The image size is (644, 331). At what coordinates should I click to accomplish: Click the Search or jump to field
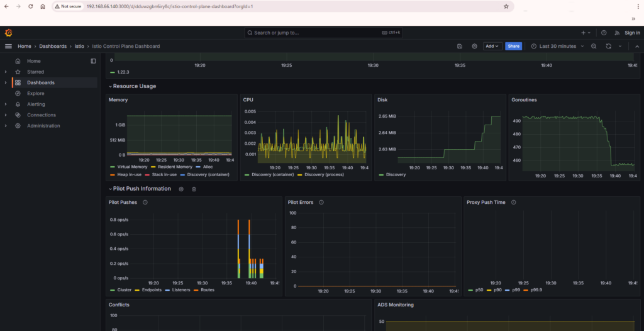point(324,33)
